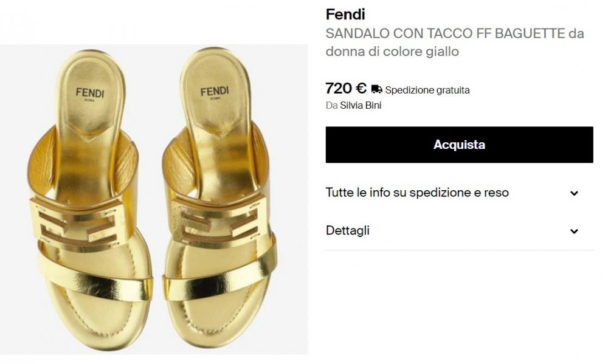This screenshot has height=364, width=608.
Task: Expand the shipping and returns info chevron
Action: click(575, 193)
